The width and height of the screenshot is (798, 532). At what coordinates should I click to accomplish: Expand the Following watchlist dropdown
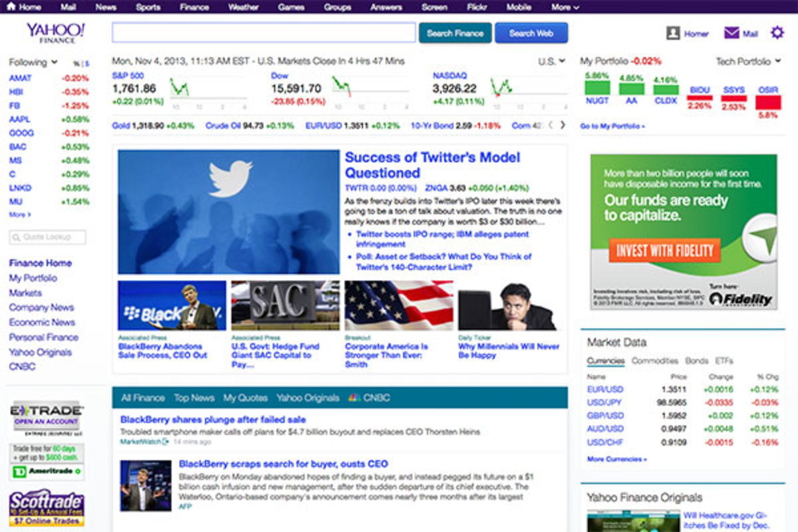53,63
